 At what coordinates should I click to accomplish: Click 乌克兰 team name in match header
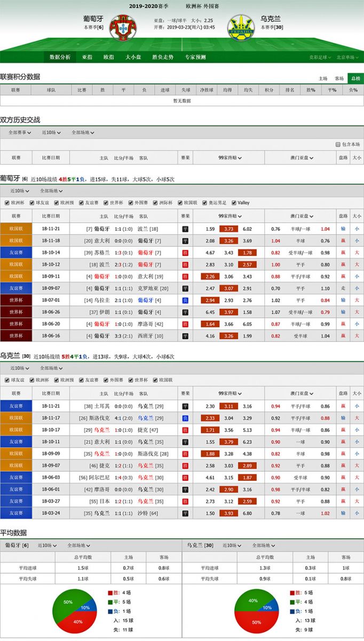271,18
